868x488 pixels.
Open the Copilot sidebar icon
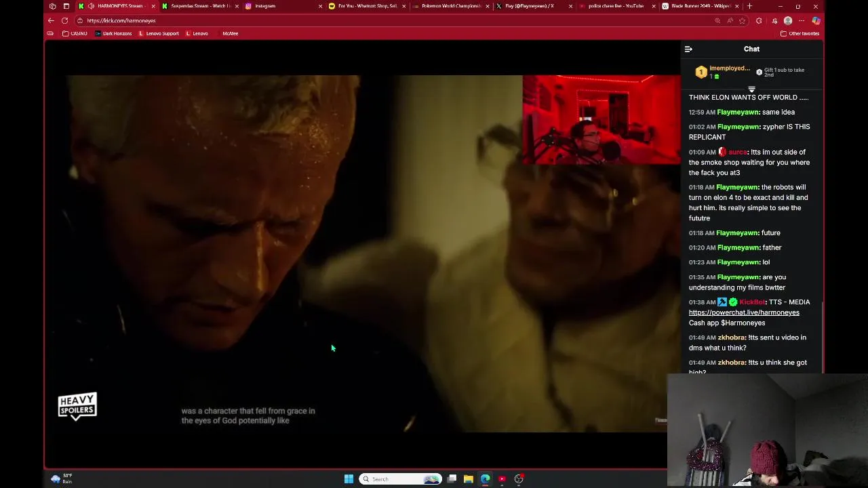[816, 20]
